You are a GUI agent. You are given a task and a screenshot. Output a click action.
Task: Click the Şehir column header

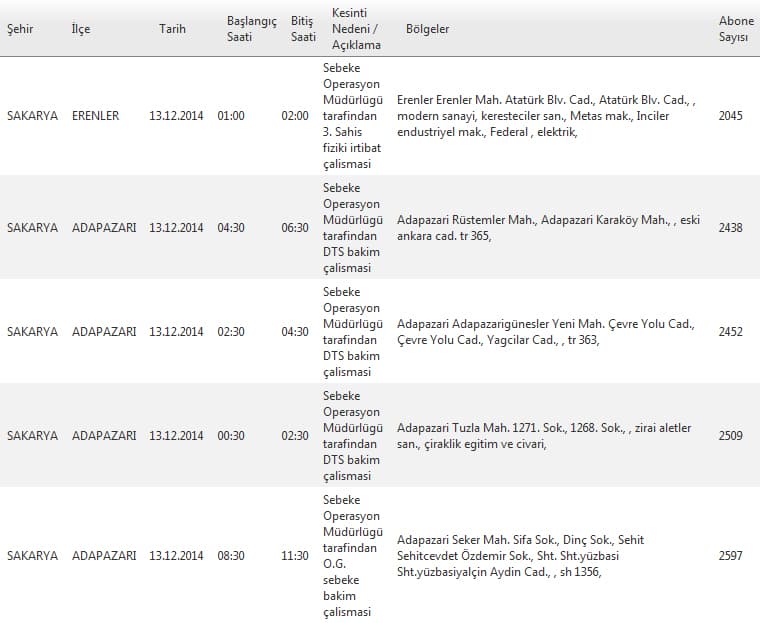[x=20, y=29]
